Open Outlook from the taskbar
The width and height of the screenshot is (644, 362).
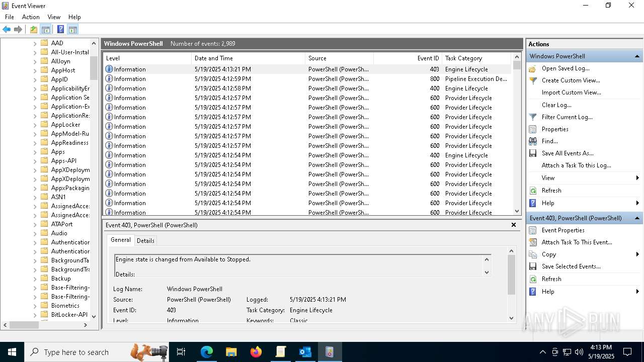tap(305, 352)
